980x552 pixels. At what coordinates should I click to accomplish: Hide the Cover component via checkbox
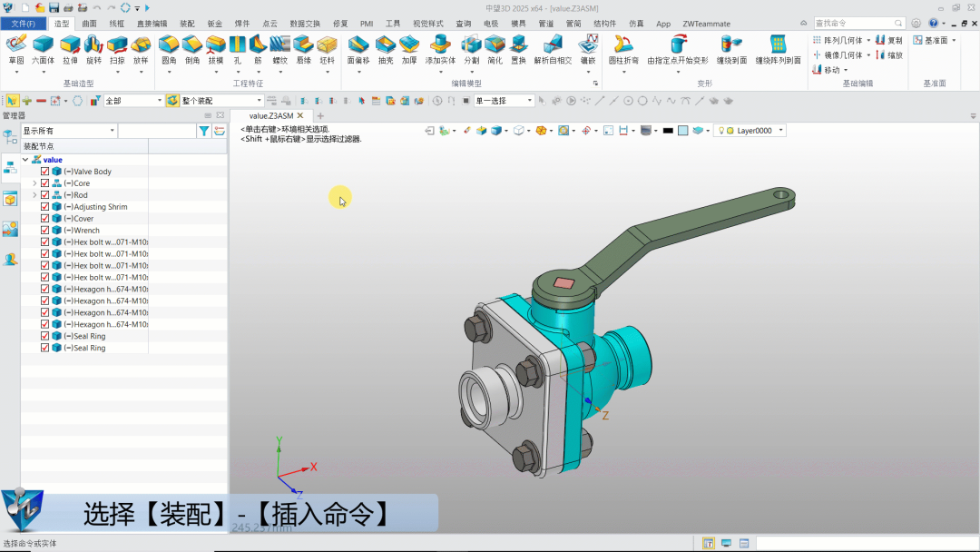pyautogui.click(x=45, y=219)
